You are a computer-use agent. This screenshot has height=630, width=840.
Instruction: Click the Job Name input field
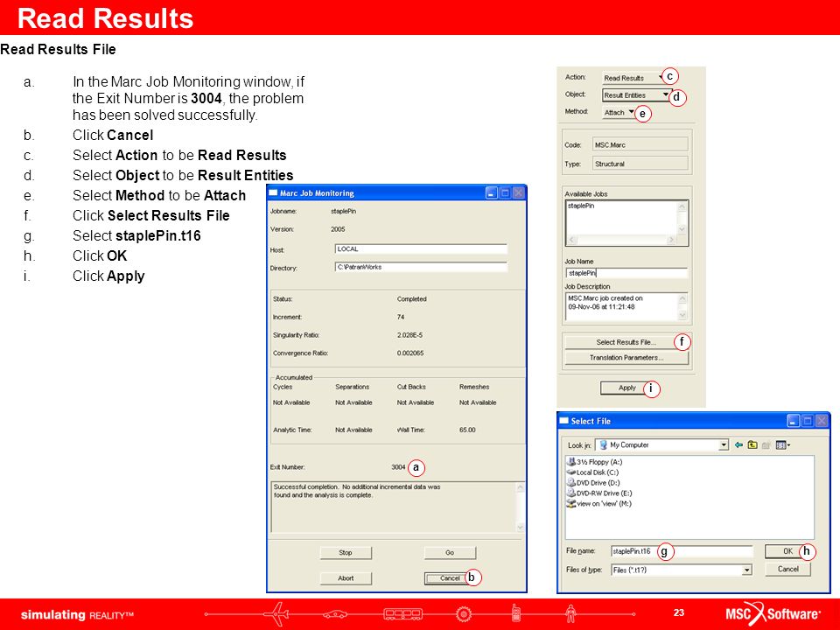coord(626,273)
